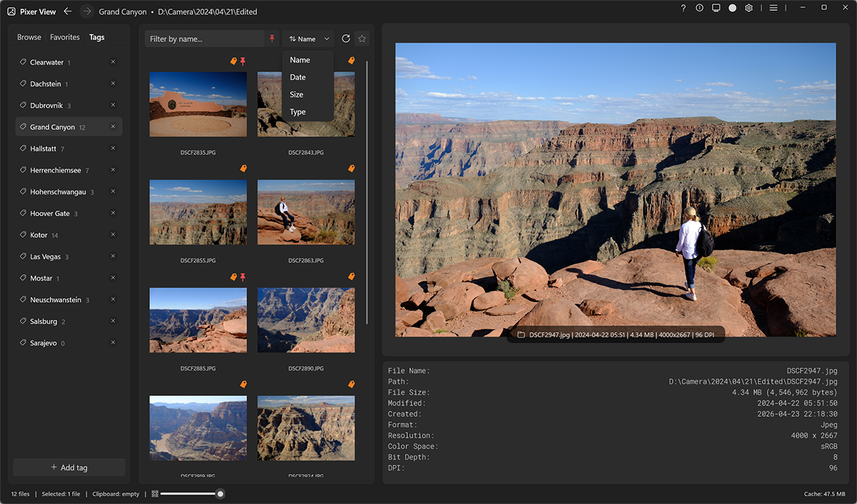The height and width of the screenshot is (504, 857).
Task: Remove the Hallstatt tag
Action: (x=113, y=148)
